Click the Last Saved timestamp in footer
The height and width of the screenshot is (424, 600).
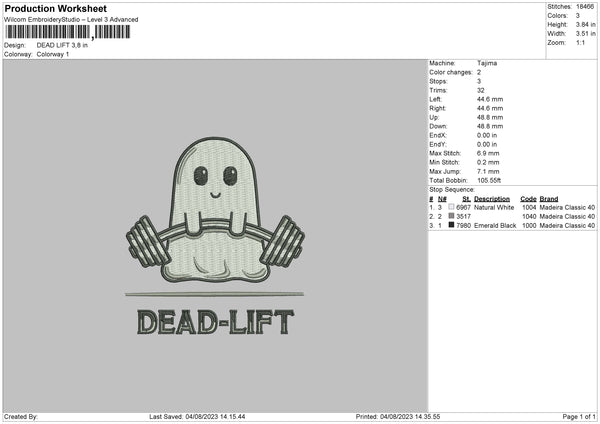(197, 417)
